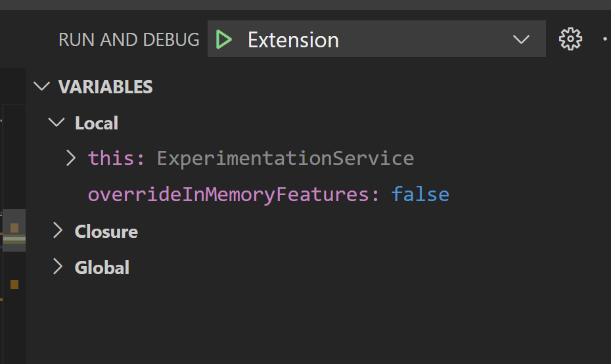Expand the Global scope chevron
The image size is (611, 364).
[x=58, y=267]
